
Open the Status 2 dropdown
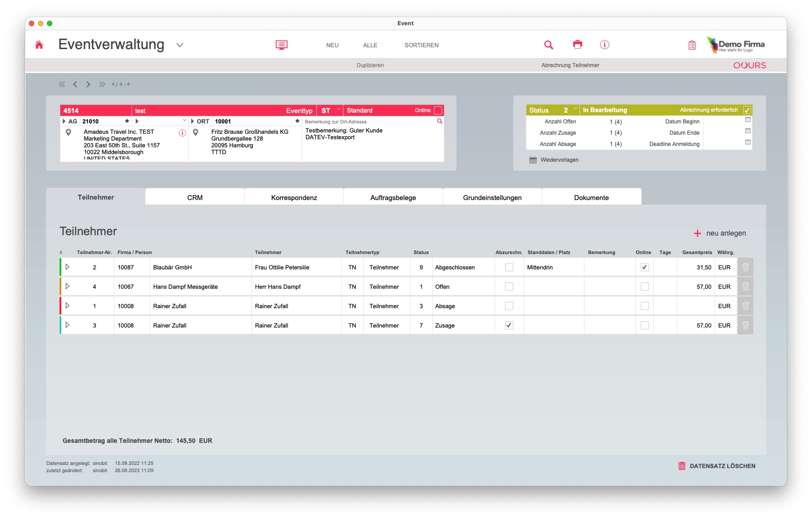(575, 109)
